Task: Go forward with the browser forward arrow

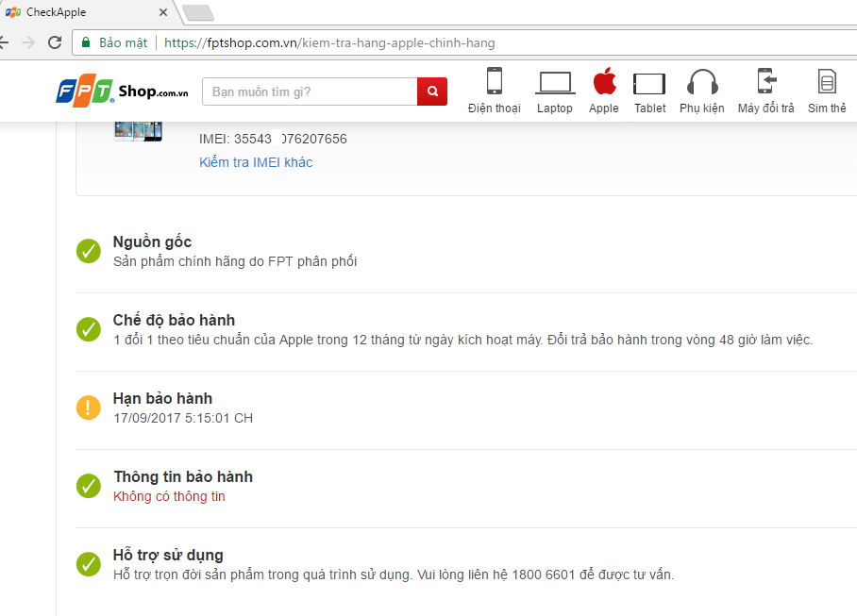Action: (x=28, y=42)
